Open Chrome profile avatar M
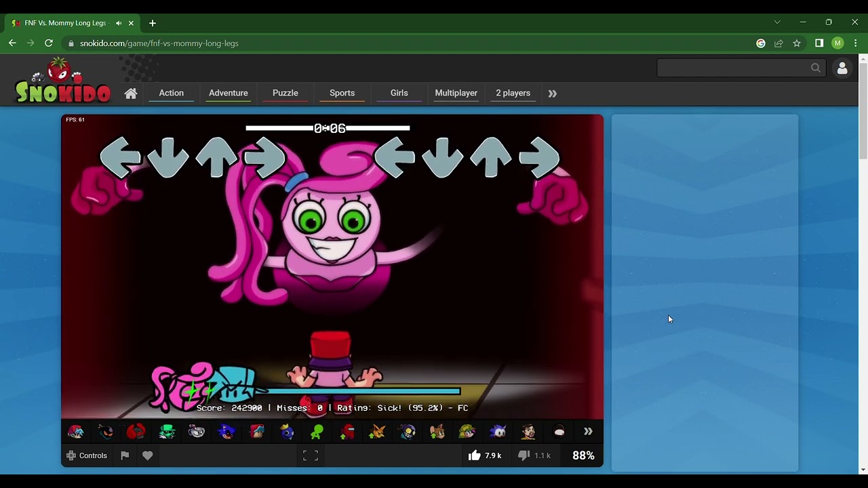The height and width of the screenshot is (488, 868). pos(837,43)
